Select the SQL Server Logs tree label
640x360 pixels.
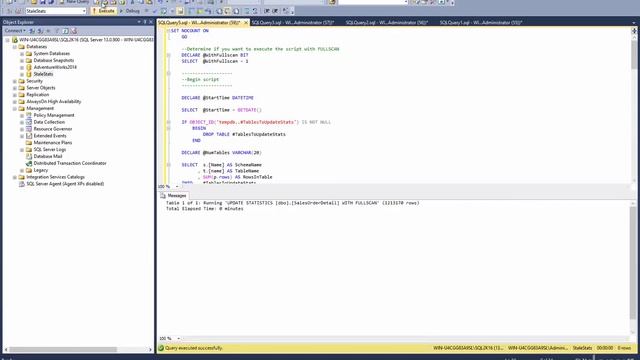click(49, 150)
